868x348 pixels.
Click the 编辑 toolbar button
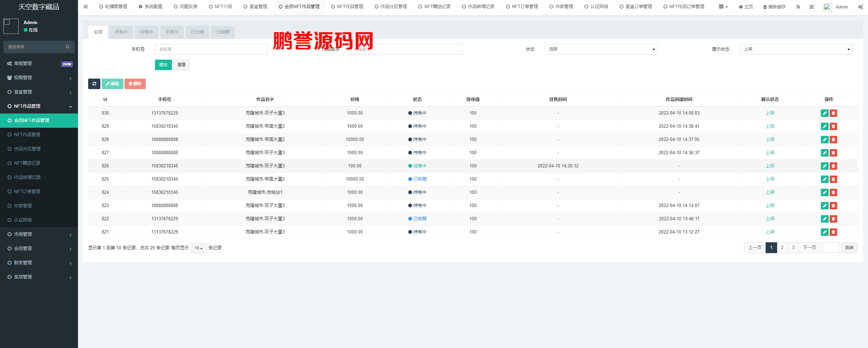112,84
